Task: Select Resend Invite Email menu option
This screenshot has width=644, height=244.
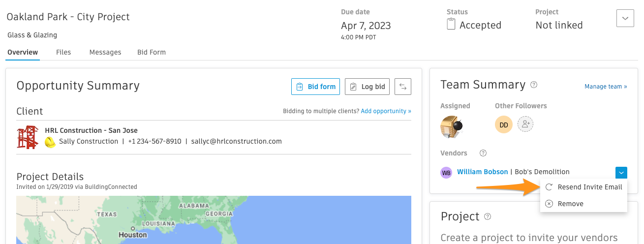Action: [589, 187]
